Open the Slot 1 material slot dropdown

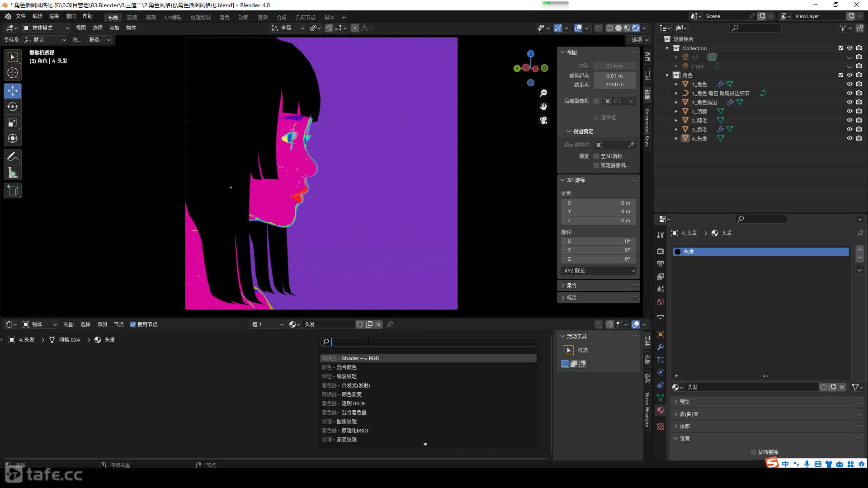click(x=267, y=324)
